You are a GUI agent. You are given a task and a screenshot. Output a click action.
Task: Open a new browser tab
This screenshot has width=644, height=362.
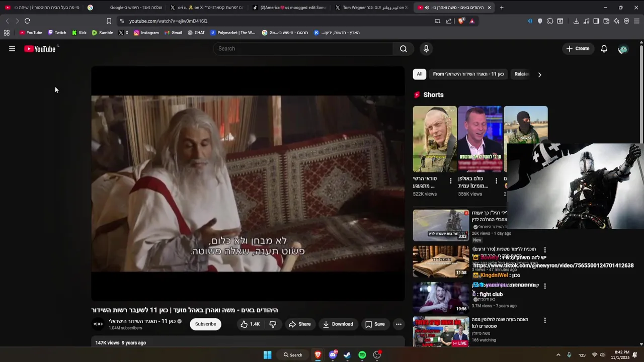coord(502,8)
